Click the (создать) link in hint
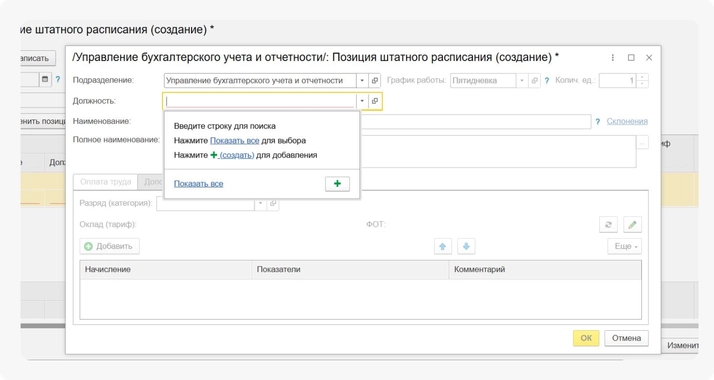This screenshot has height=380, width=714. 237,155
